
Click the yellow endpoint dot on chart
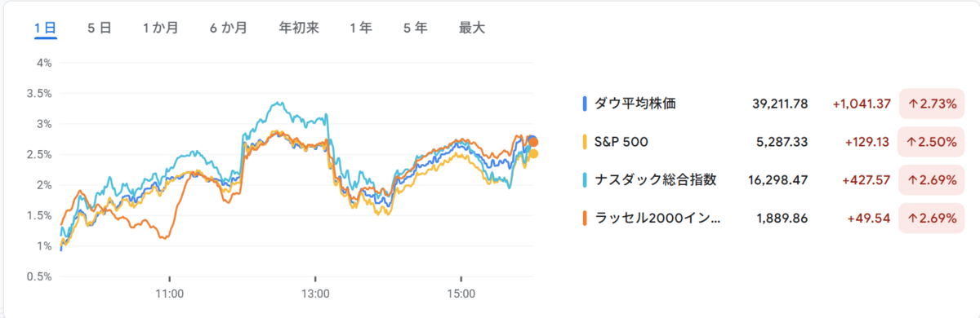click(533, 153)
